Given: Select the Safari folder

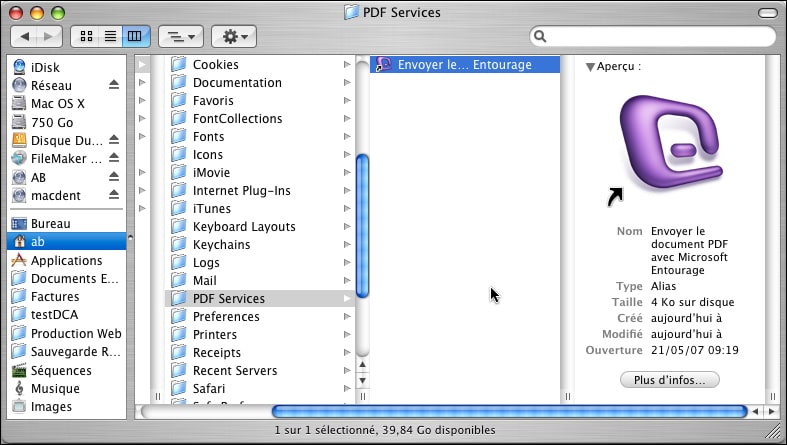Looking at the screenshot, I should [x=259, y=388].
